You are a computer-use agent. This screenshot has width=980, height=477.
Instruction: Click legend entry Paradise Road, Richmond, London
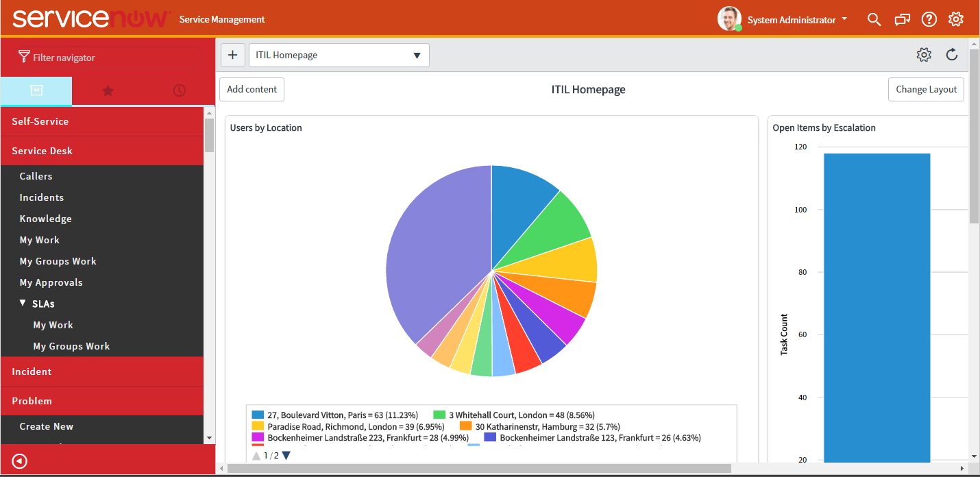point(354,426)
